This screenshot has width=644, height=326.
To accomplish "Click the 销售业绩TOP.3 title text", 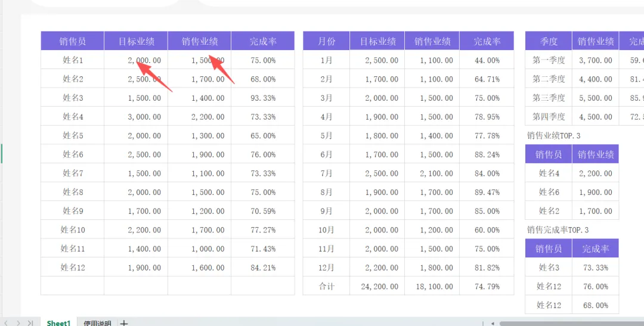I will [553, 135].
